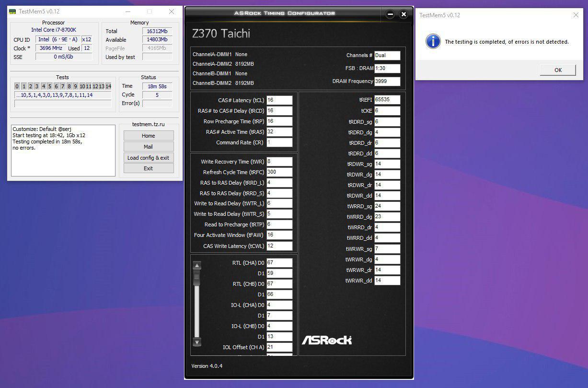Click the TestMem5 app icon in title bar

[13, 12]
